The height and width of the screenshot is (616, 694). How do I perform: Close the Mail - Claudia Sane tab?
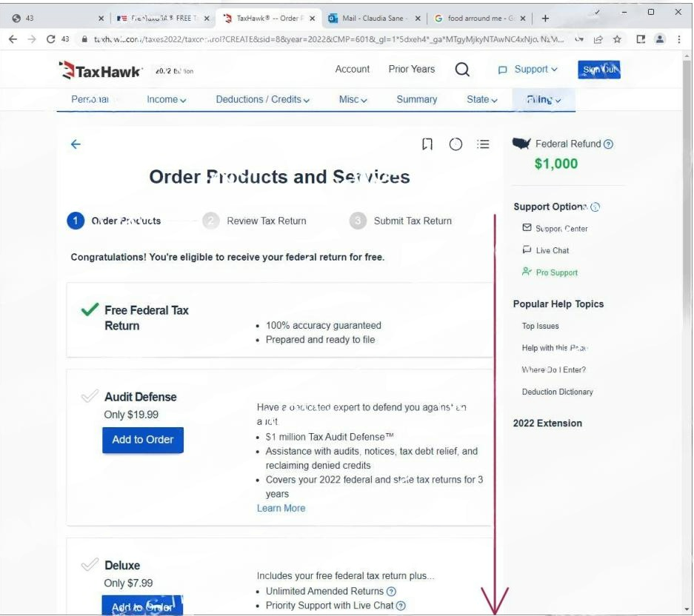[x=418, y=19]
